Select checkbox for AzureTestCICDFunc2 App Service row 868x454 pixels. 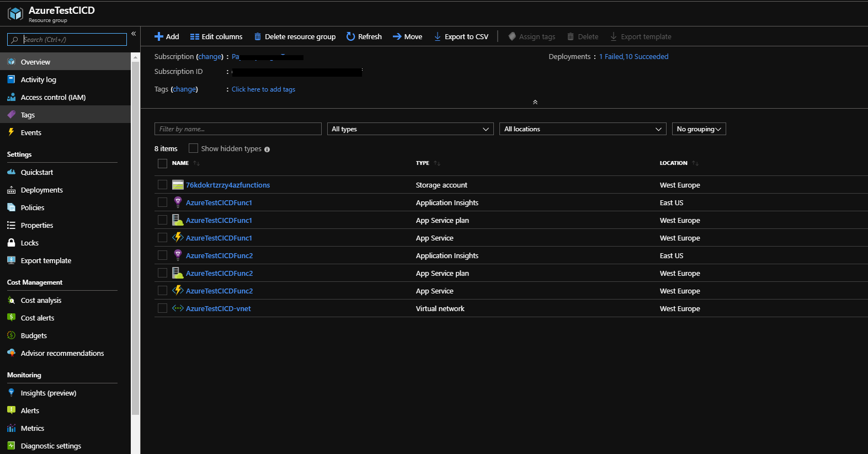tap(162, 291)
